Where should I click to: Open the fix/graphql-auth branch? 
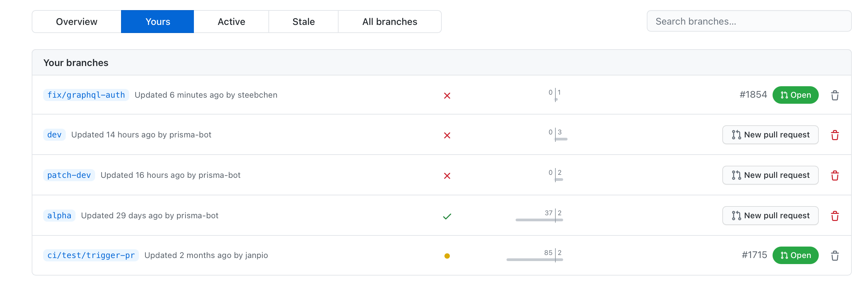pyautogui.click(x=86, y=95)
